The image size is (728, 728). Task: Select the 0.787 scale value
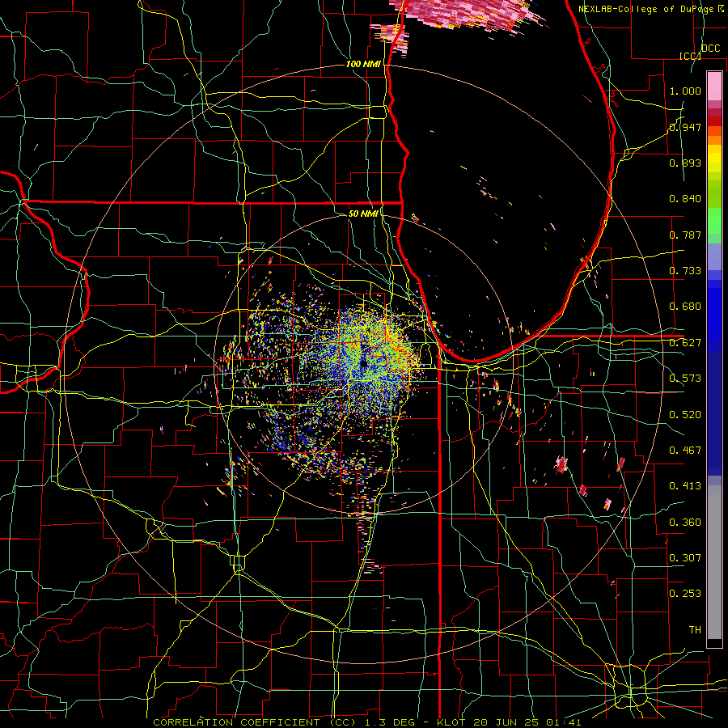pos(685,235)
